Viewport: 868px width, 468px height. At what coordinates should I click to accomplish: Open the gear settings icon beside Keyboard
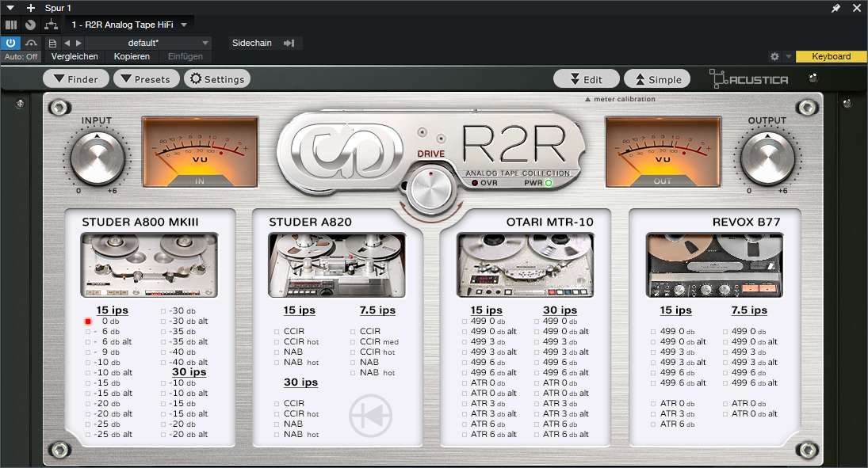[774, 57]
